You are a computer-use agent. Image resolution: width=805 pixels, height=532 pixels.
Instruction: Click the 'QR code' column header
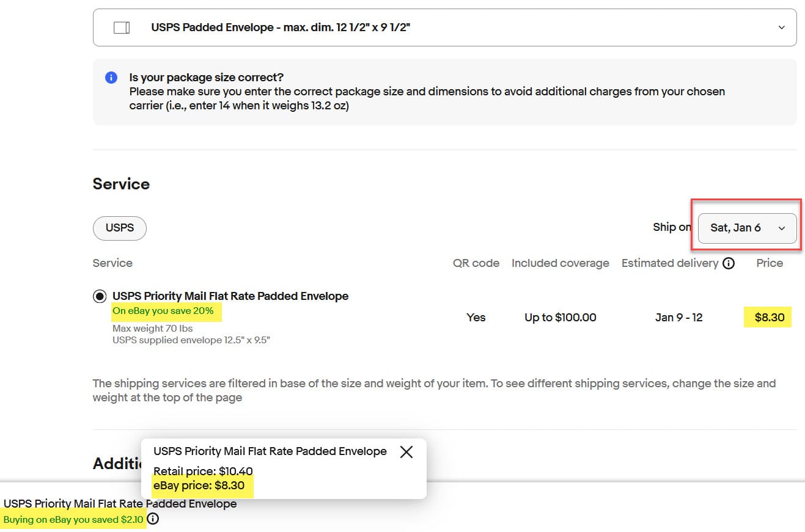(x=476, y=263)
